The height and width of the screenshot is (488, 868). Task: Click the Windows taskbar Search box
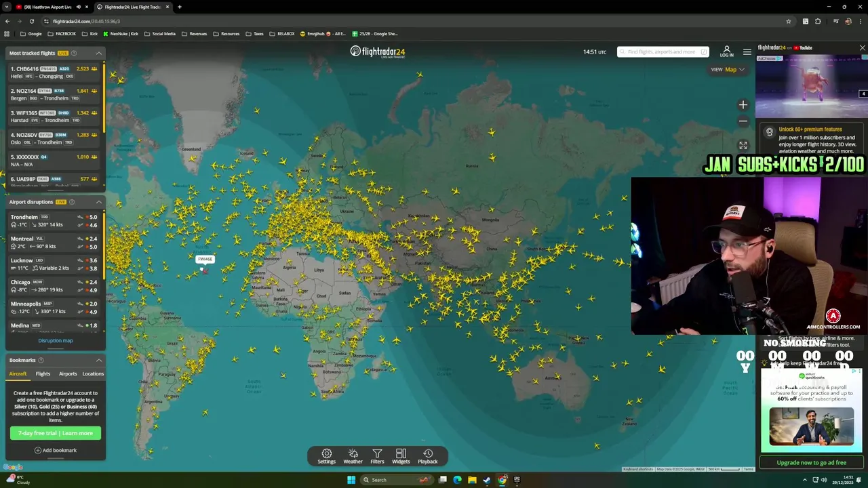pos(396,480)
